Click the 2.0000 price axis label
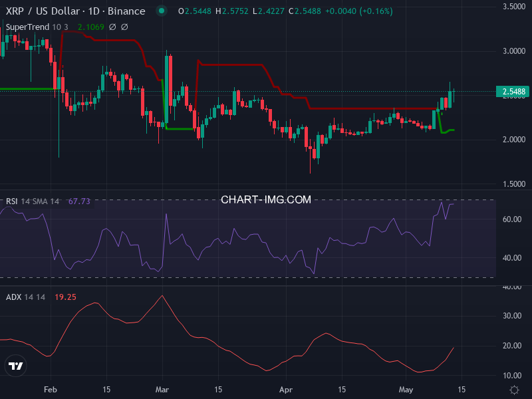The width and height of the screenshot is (532, 399). coord(513,140)
